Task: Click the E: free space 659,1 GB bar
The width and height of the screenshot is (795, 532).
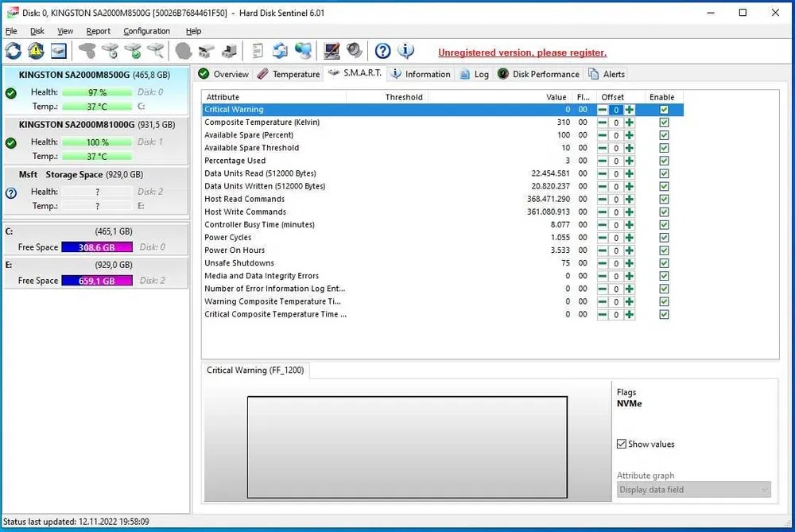Action: point(97,281)
